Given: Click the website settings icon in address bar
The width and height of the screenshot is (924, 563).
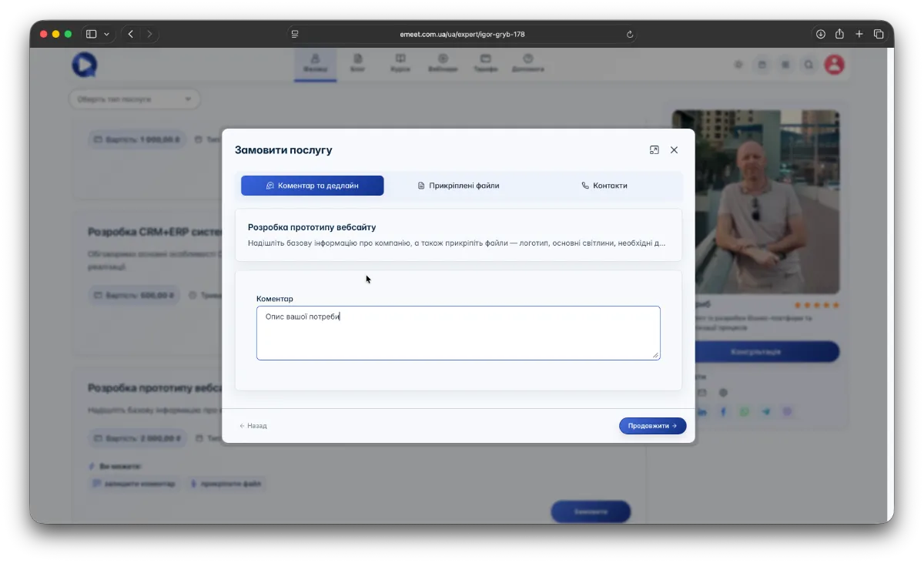Looking at the screenshot, I should [x=294, y=34].
